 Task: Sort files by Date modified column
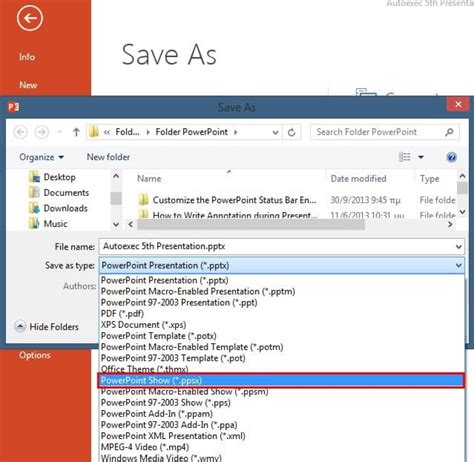coord(358,179)
